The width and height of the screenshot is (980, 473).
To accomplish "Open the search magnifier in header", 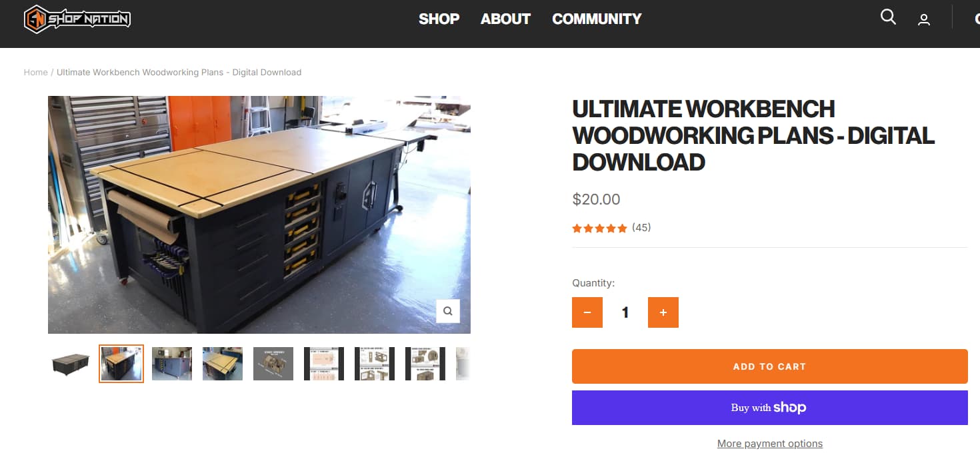I will pyautogui.click(x=888, y=17).
